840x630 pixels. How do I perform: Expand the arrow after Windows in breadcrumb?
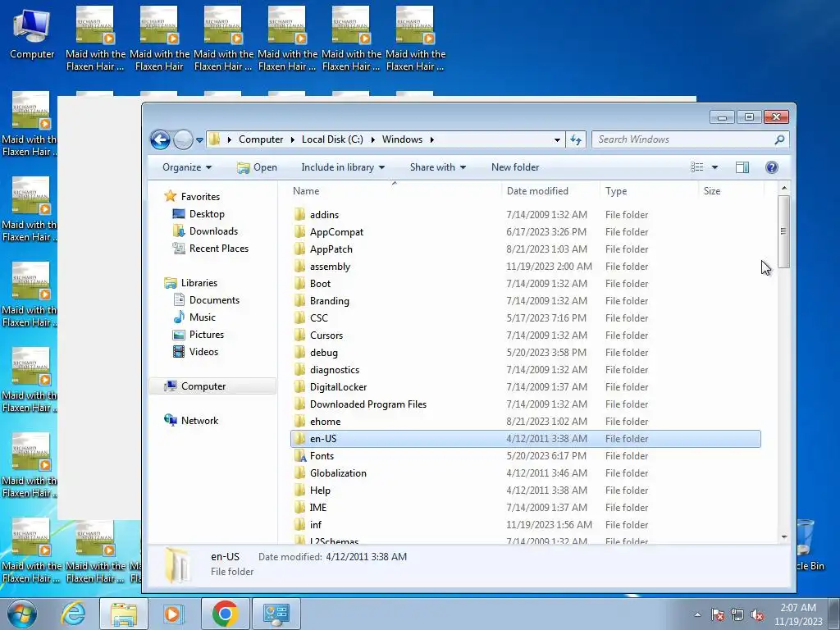point(431,139)
